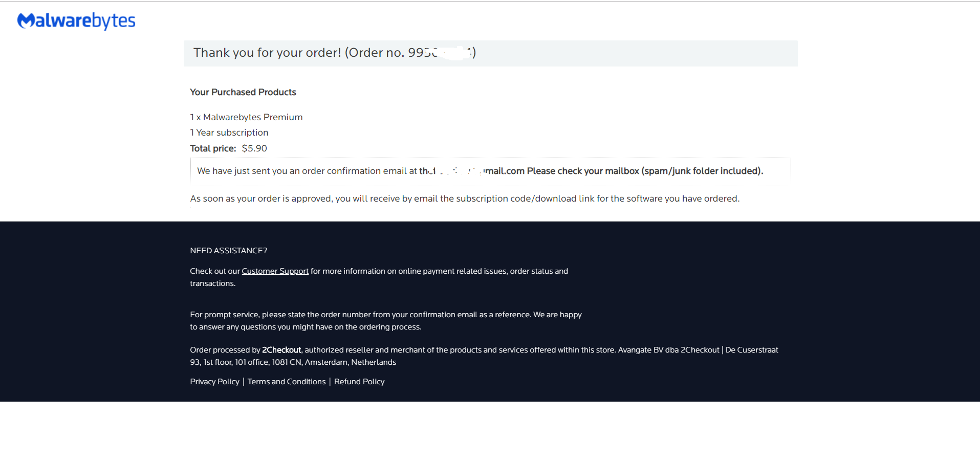Click the Malwarebytes logo

coord(77,20)
